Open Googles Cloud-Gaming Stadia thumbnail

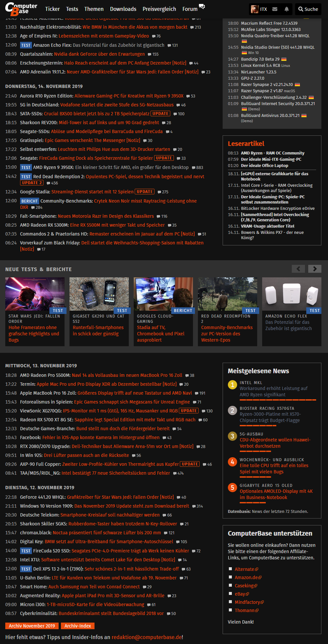click(163, 294)
